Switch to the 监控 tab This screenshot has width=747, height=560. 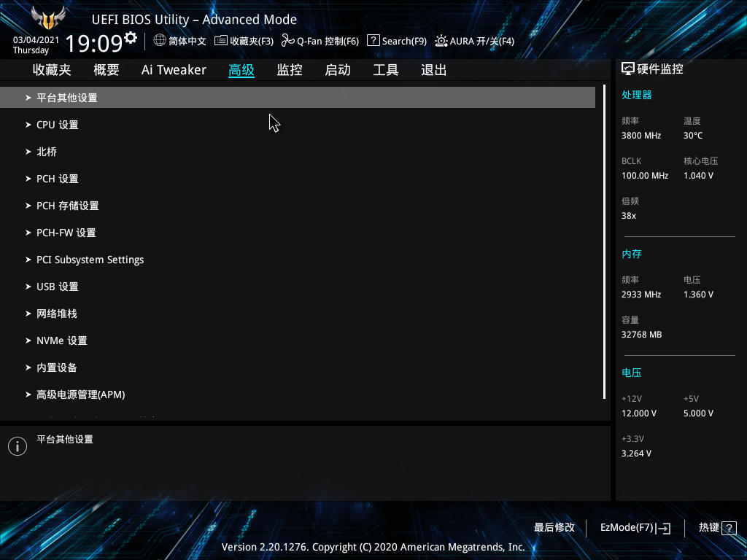tap(290, 70)
